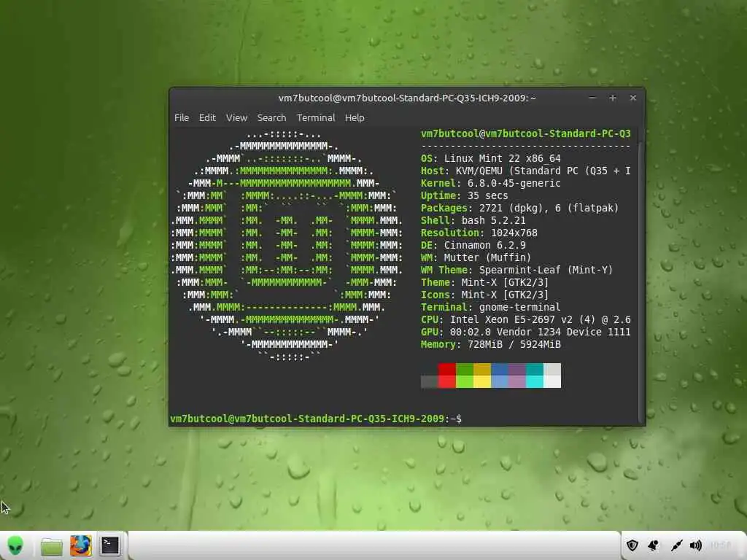Open the Search menu in the terminal
This screenshot has width=747, height=560.
271,117
